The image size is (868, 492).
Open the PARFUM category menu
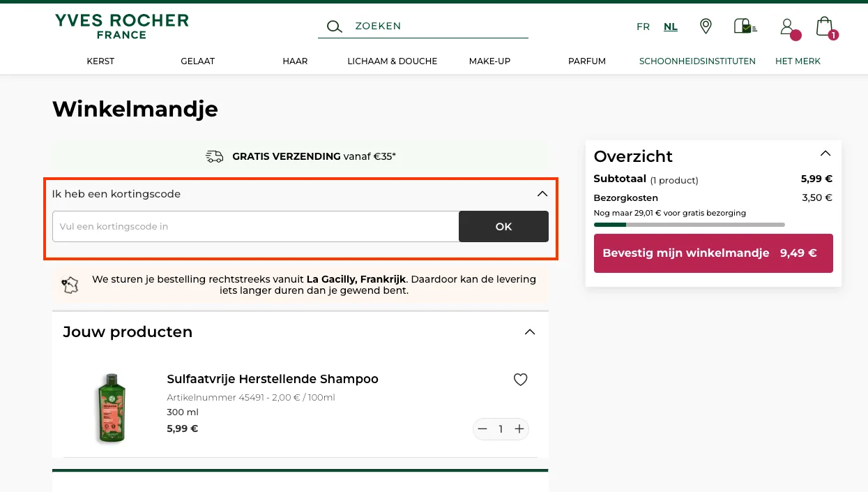click(x=586, y=61)
